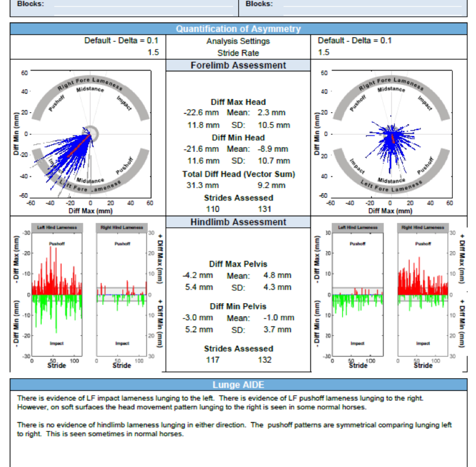Click the Analysis Settings label
Image resolution: width=476 pixels, height=467 pixels.
[x=238, y=41]
